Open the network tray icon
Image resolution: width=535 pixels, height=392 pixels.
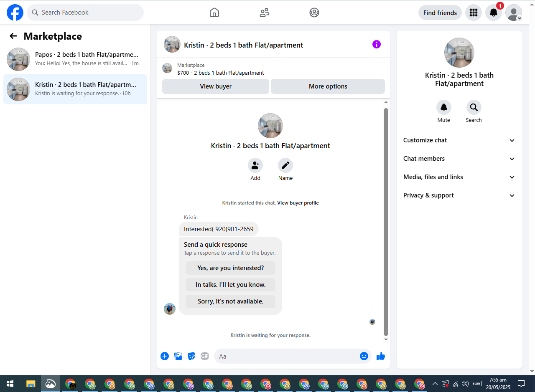pos(456,384)
